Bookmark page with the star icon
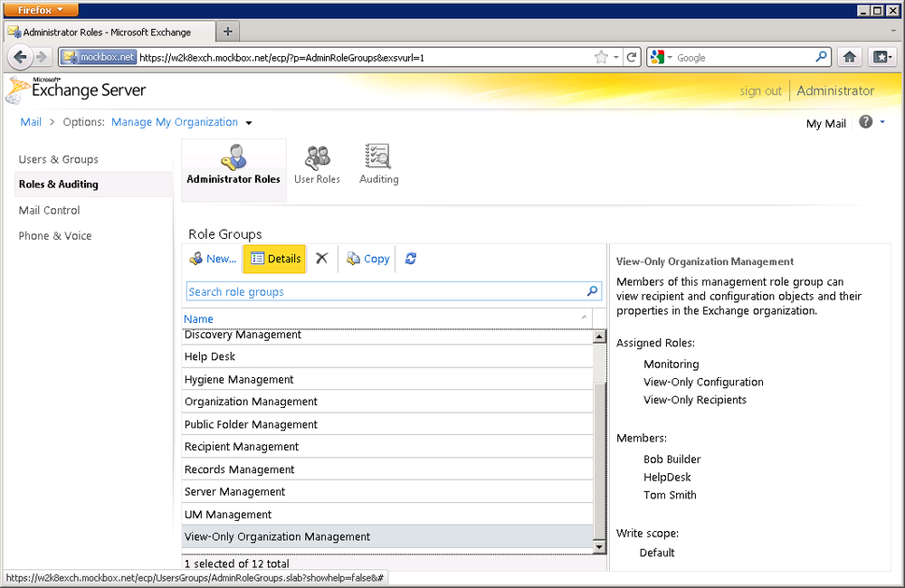The height and width of the screenshot is (588, 905). pos(601,57)
